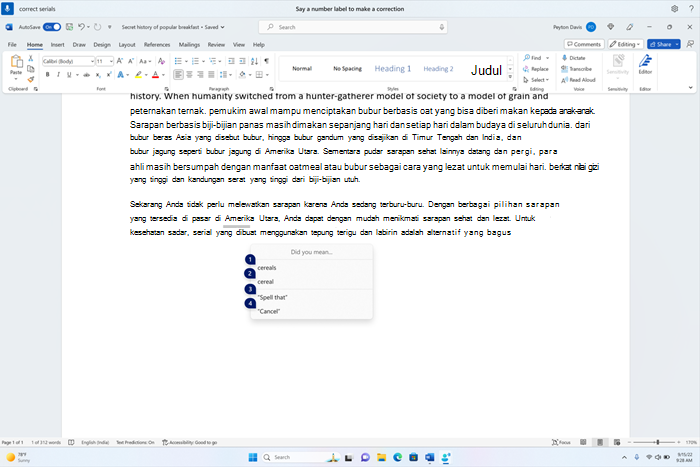Set alignment to Justify
Screen dimensions: 700x467
(211, 75)
